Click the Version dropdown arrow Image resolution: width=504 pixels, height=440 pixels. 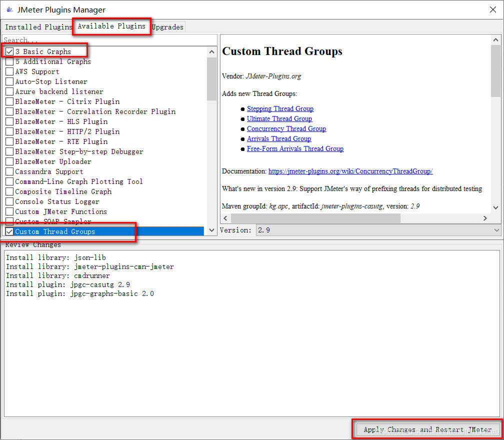(496, 230)
